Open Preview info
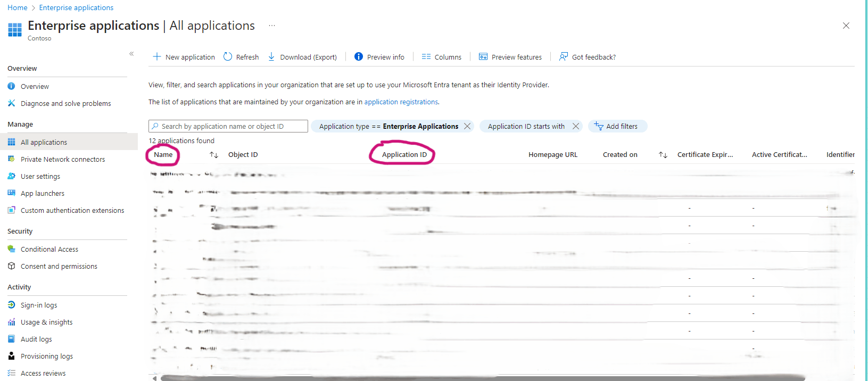The image size is (868, 381). tap(379, 57)
